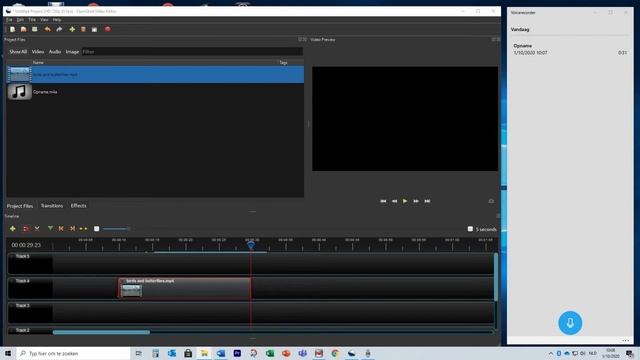Click Center Timeline on Playhead icon

click(83, 229)
